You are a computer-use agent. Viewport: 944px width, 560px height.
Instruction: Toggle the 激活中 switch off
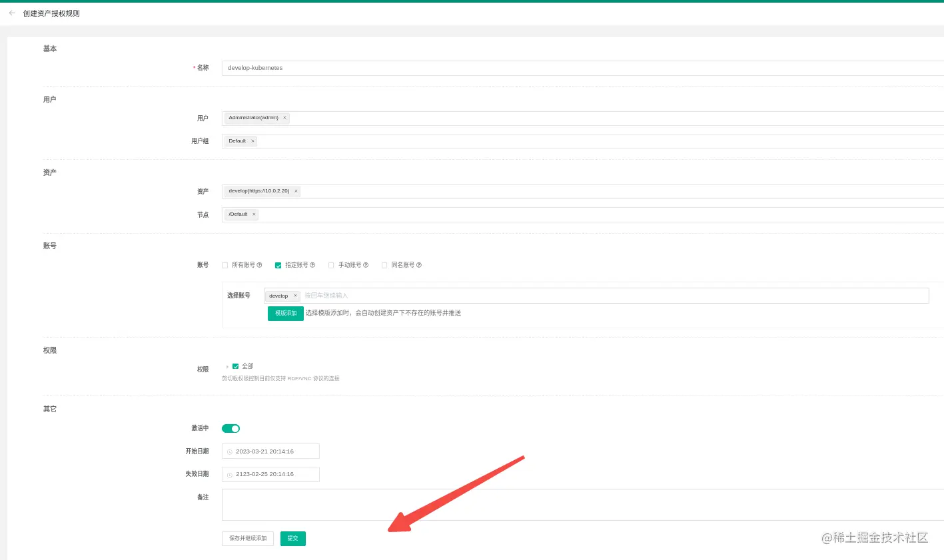pos(231,428)
